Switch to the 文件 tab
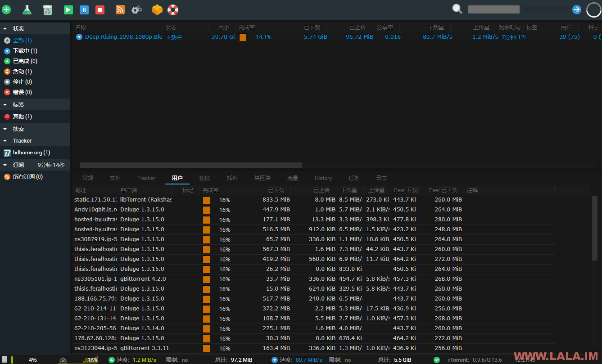 click(x=115, y=178)
